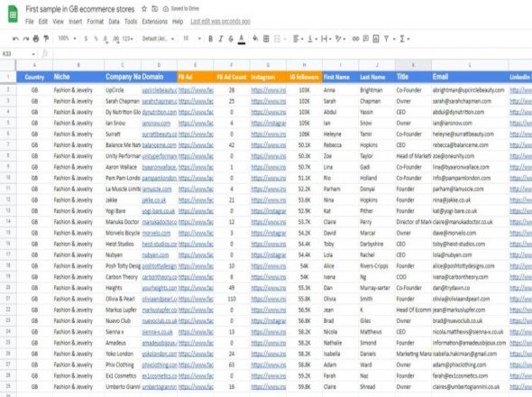This screenshot has width=532, height=397.
Task: Click the document title text
Action: click(x=80, y=9)
